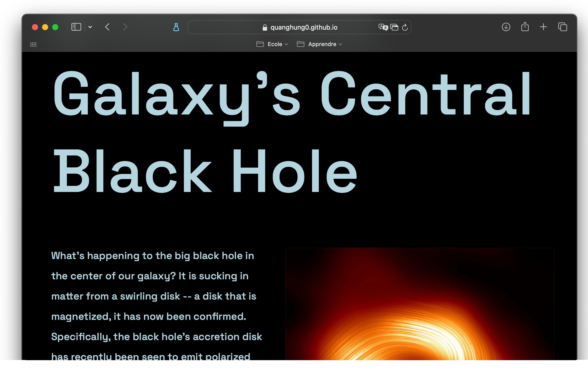This screenshot has height=390, width=588.
Task: Open the bookmarks grid icon in the favorites bar
Action: 33,44
